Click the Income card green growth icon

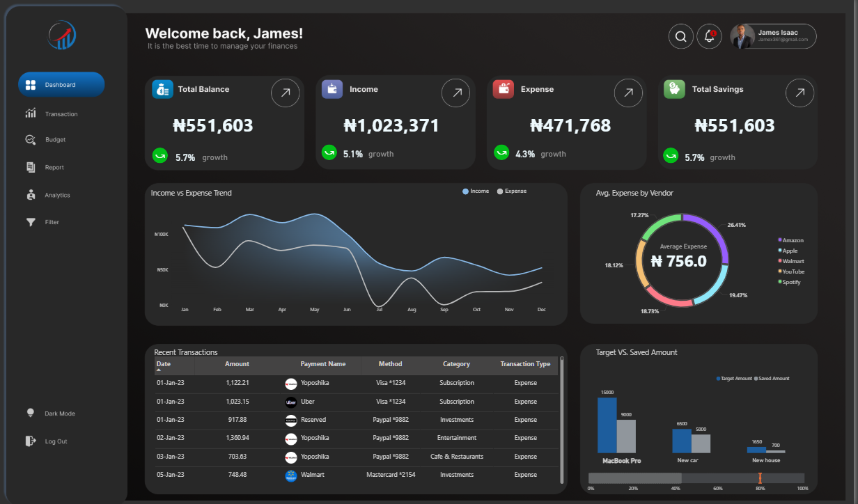pos(329,152)
